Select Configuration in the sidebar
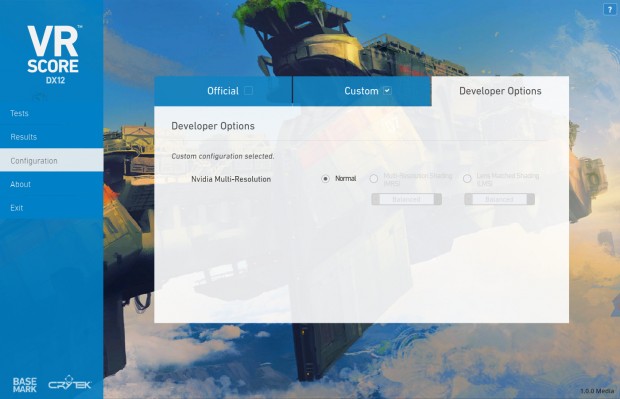 pyautogui.click(x=51, y=160)
